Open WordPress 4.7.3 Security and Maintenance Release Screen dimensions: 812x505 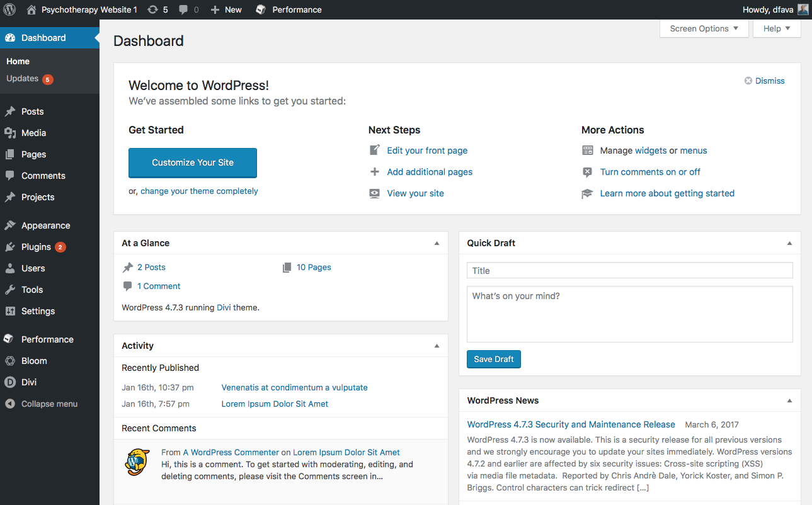tap(571, 424)
